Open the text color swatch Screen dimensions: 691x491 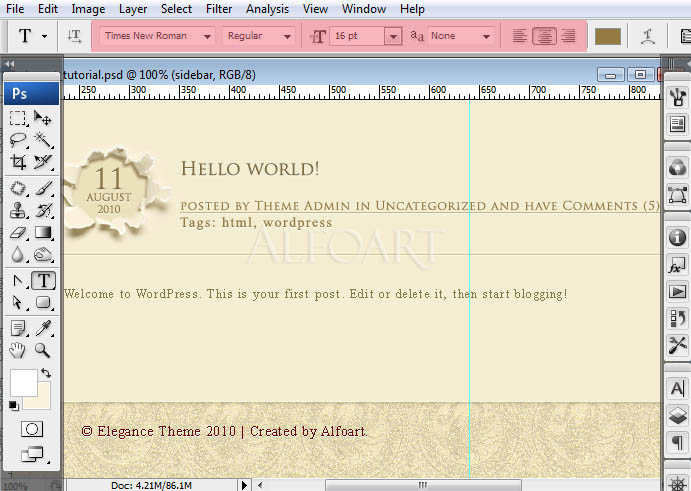(x=608, y=37)
